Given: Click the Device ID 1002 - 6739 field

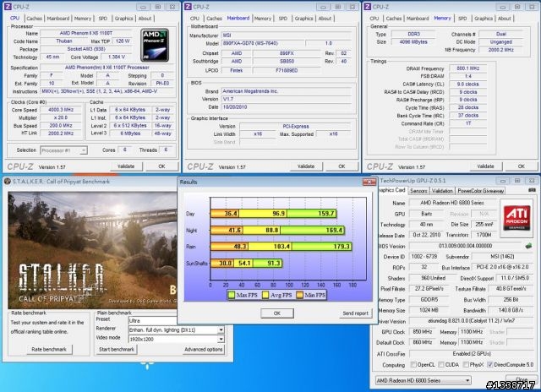Looking at the screenshot, I should (423, 257).
